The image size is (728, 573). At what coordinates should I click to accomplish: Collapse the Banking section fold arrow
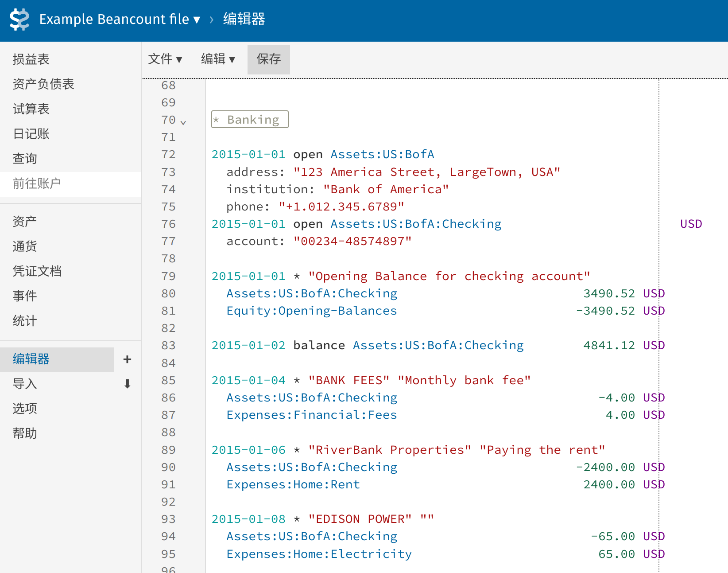(x=183, y=122)
